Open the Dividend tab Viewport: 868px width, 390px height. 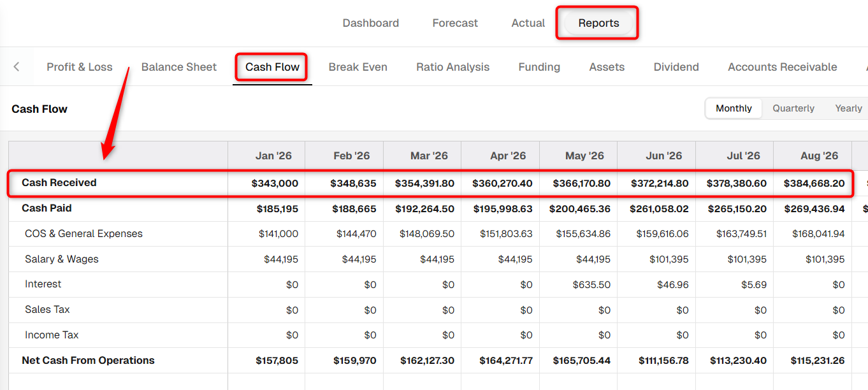click(676, 67)
